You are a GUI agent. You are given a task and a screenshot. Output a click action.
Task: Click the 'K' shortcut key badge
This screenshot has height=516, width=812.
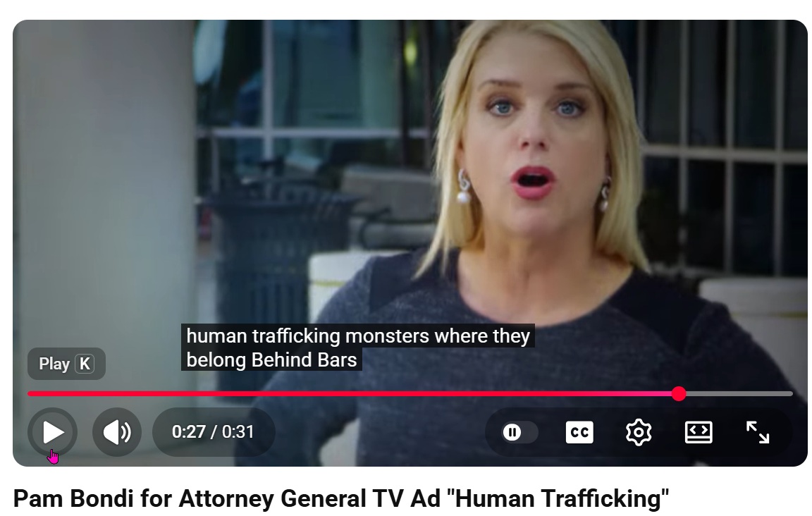(85, 364)
